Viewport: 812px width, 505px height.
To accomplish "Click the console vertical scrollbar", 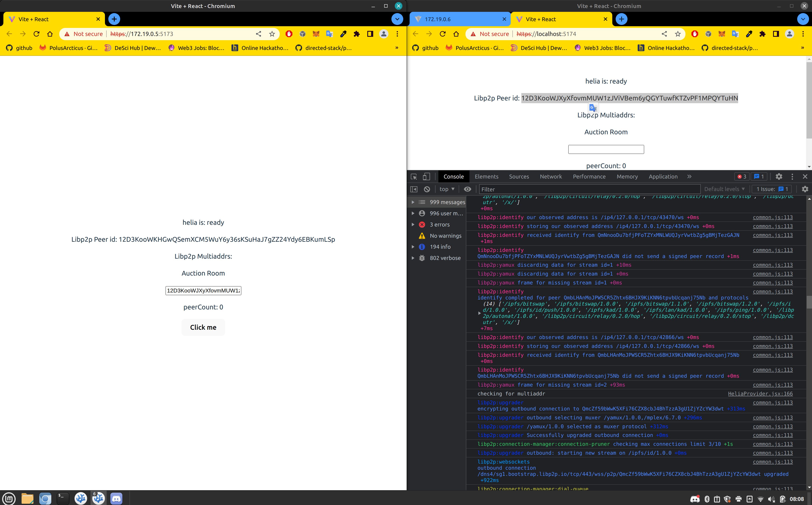I will (x=809, y=302).
